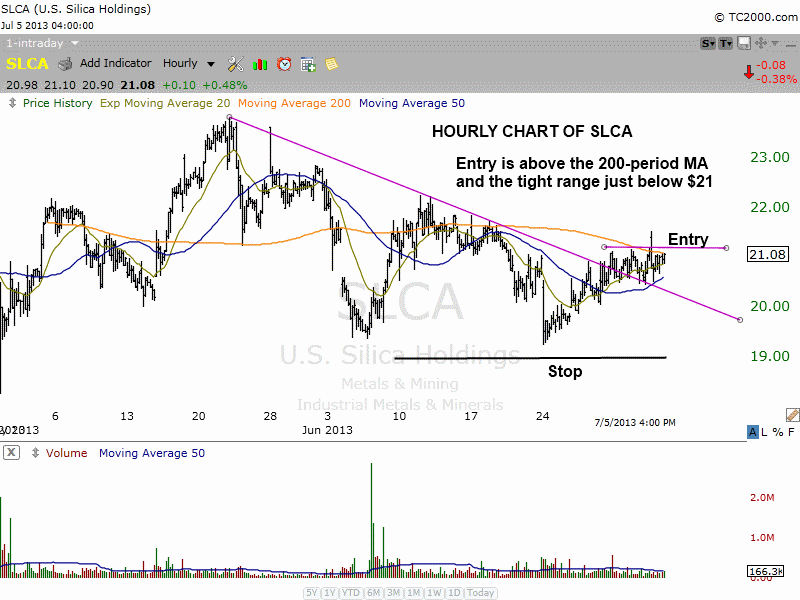Select the 3M time range tab
Viewport: 800px width, 600px height.
coord(393,593)
